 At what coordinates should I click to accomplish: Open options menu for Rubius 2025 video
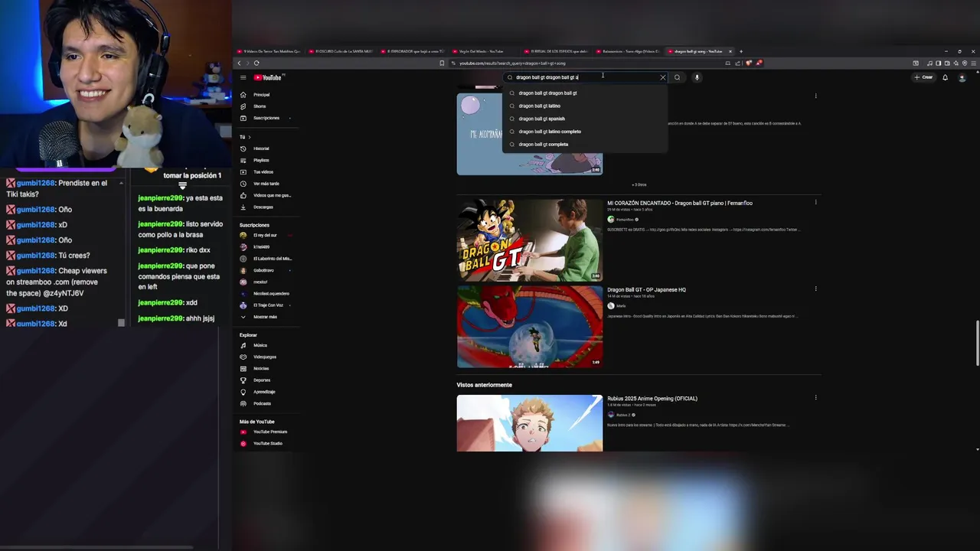[x=815, y=398]
